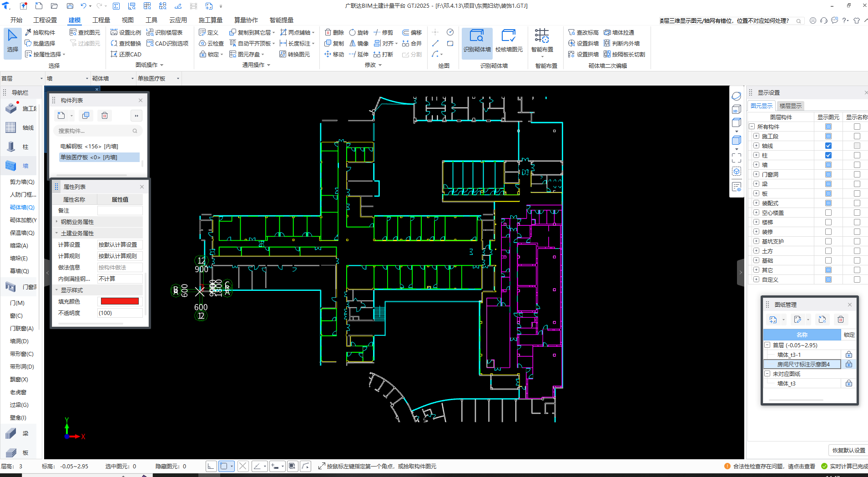Open the 智能提量 ribbon tab
Screen dimensions: 868x477
point(282,20)
